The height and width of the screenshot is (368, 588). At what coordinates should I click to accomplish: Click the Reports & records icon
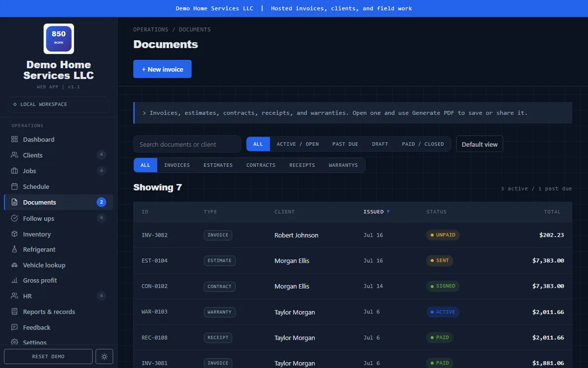[14, 312]
